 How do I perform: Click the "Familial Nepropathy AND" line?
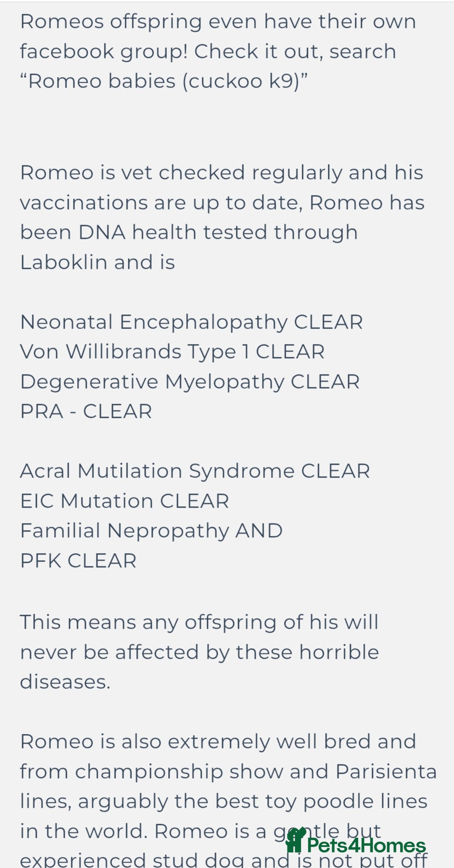(151, 531)
